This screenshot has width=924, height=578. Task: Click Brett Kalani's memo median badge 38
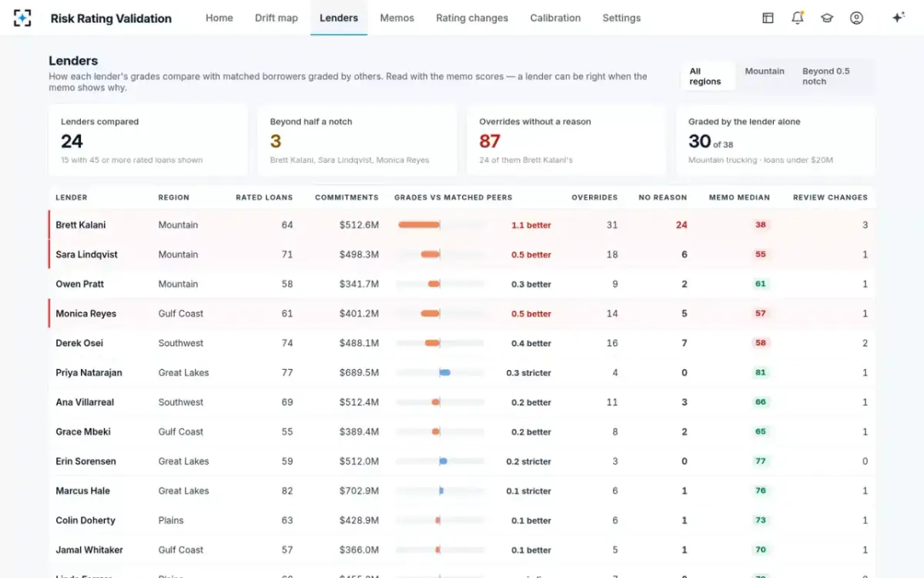point(761,225)
